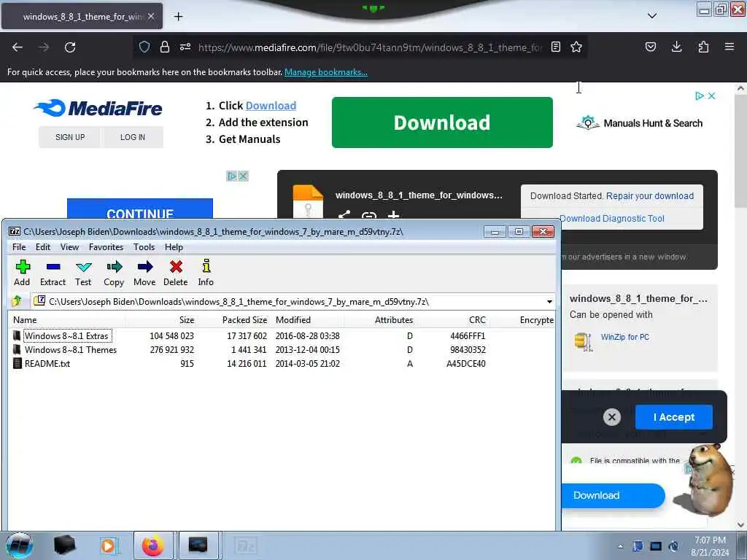Click the SIGN UP button on MediaFire
747x560 pixels.
tap(70, 137)
